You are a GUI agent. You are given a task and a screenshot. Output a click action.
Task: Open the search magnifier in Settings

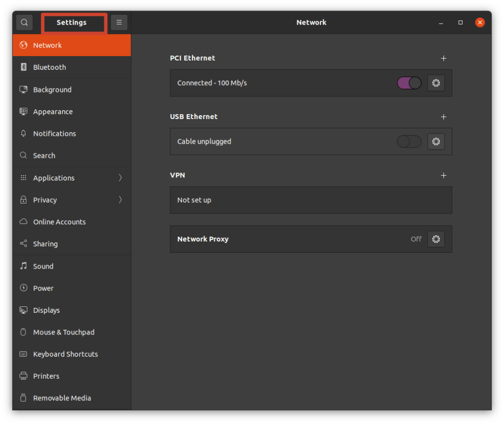tap(24, 22)
